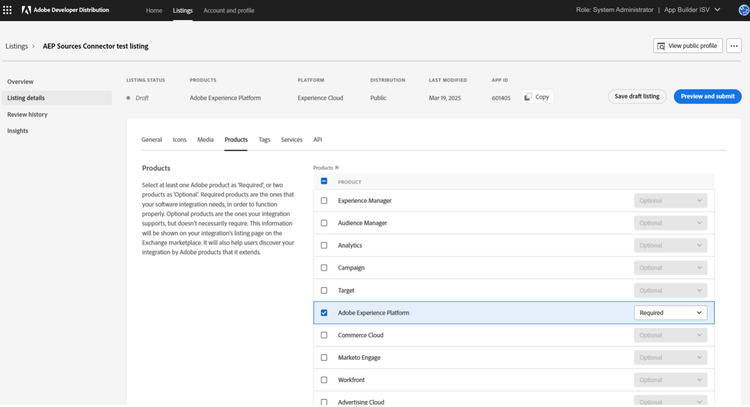Check the Audience Manager checkbox
This screenshot has height=407, width=750.
coord(324,223)
